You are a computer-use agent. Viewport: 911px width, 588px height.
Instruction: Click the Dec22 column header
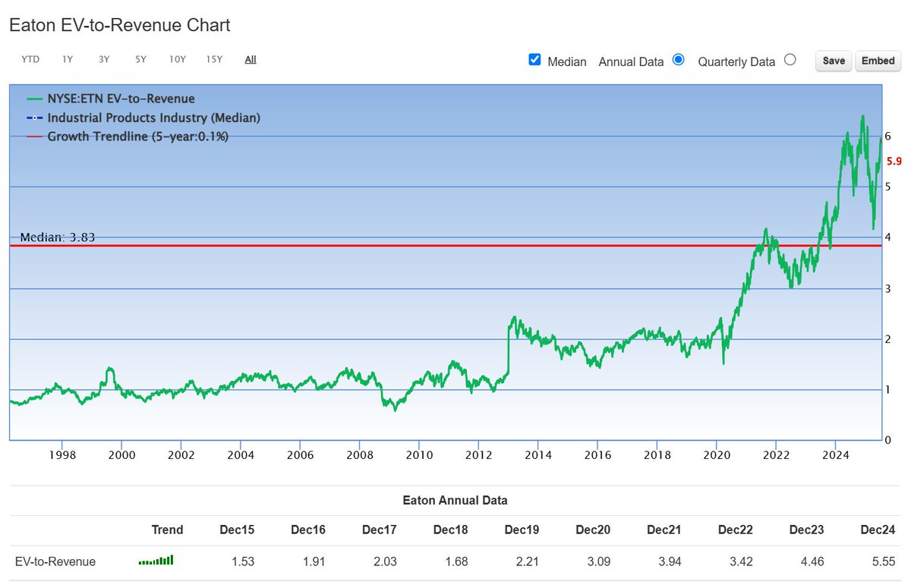[736, 530]
